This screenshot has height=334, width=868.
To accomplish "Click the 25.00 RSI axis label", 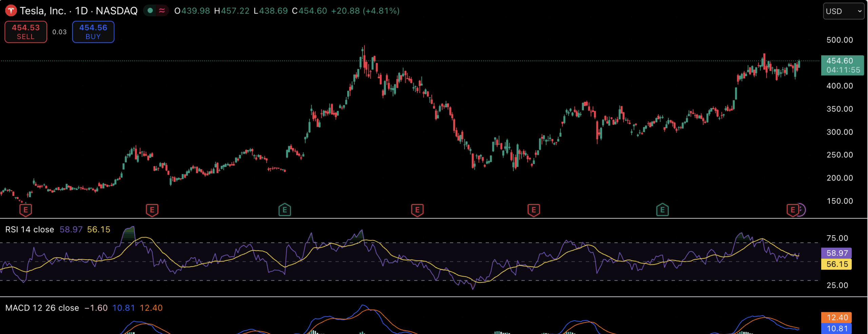I will (837, 285).
